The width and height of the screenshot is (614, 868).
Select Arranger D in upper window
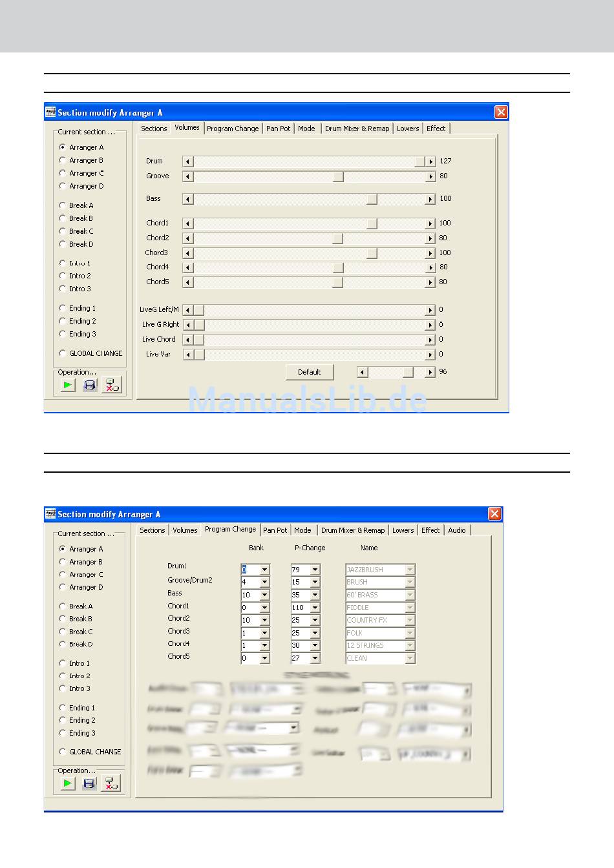pyautogui.click(x=63, y=186)
